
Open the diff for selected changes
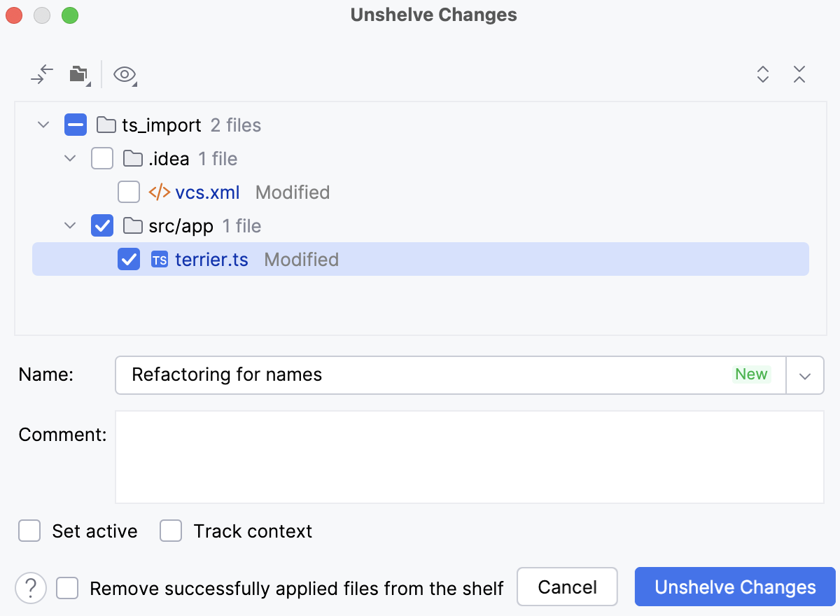pyautogui.click(x=42, y=74)
